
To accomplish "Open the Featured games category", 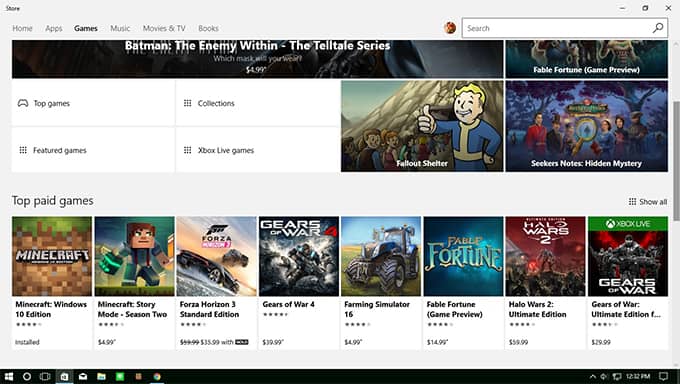I will [x=93, y=150].
